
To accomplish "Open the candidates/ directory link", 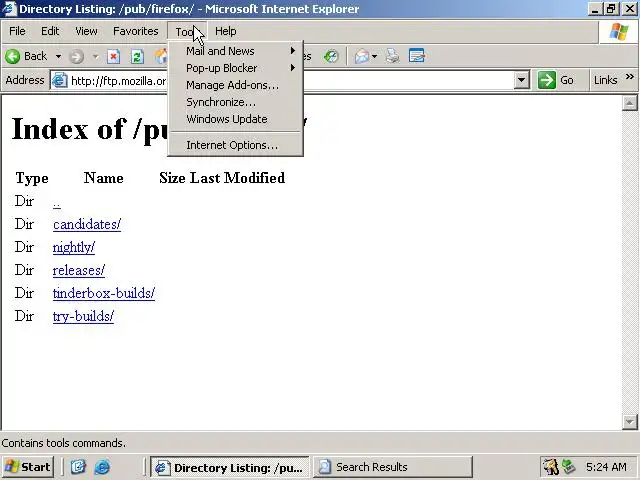I will click(87, 224).
